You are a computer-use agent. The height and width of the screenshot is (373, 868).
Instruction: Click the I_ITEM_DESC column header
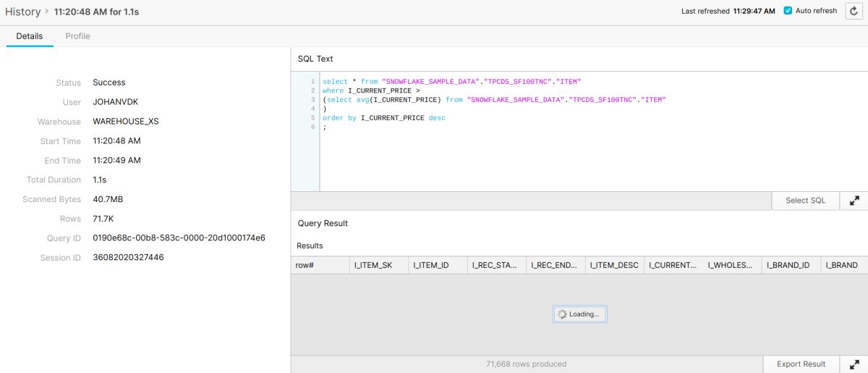click(615, 265)
